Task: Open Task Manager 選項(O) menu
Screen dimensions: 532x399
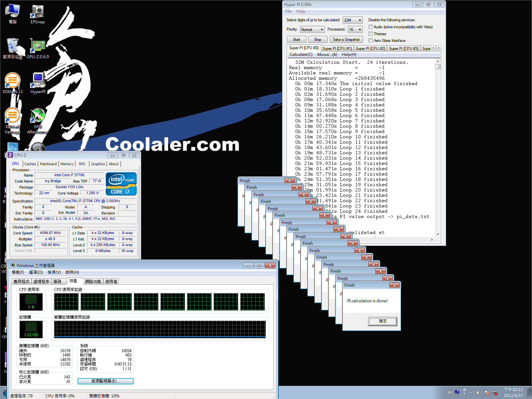Action: tap(36, 272)
